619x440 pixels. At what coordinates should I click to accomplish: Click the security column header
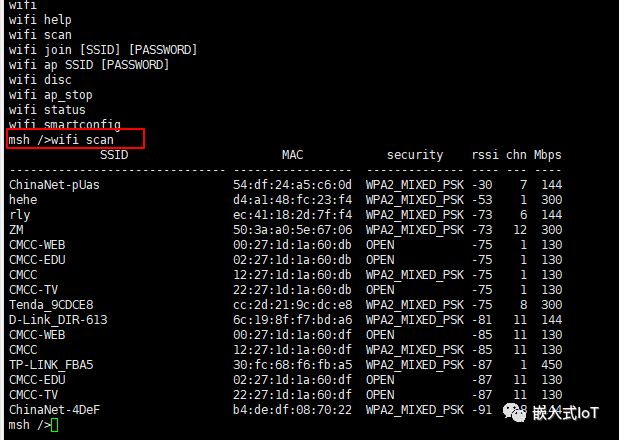point(415,155)
